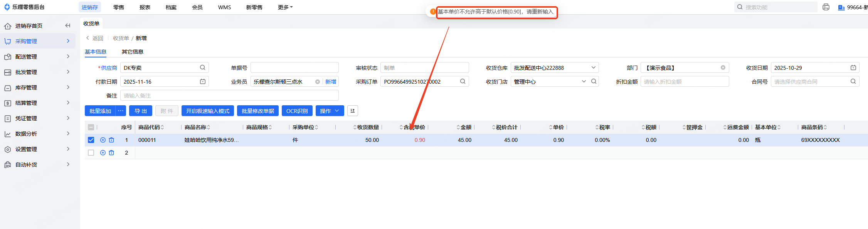Click the delete trash icon in row 2

111,153
